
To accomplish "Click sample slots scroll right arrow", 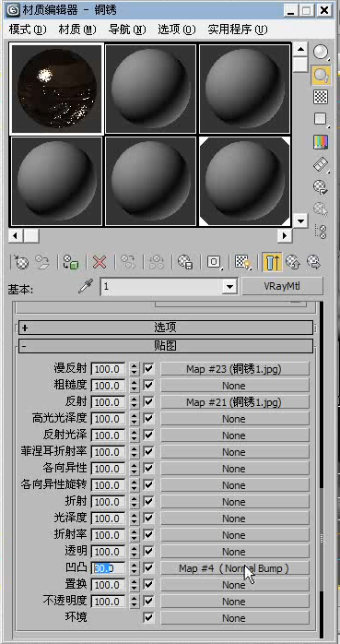I will point(284,236).
